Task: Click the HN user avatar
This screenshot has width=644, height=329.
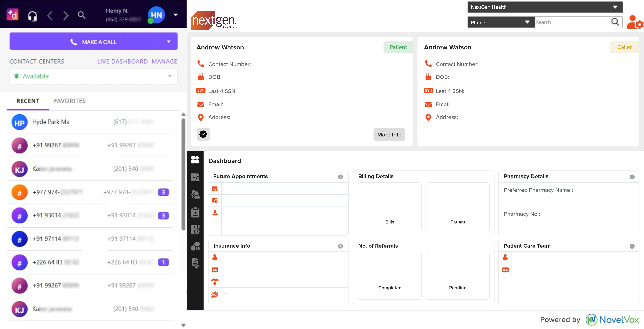Action: tap(156, 15)
